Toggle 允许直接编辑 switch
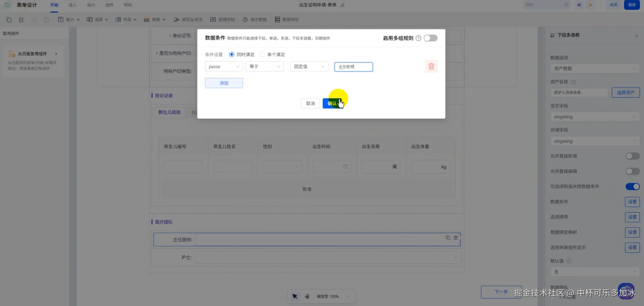Screen dimensions: 644x306 coord(633,171)
